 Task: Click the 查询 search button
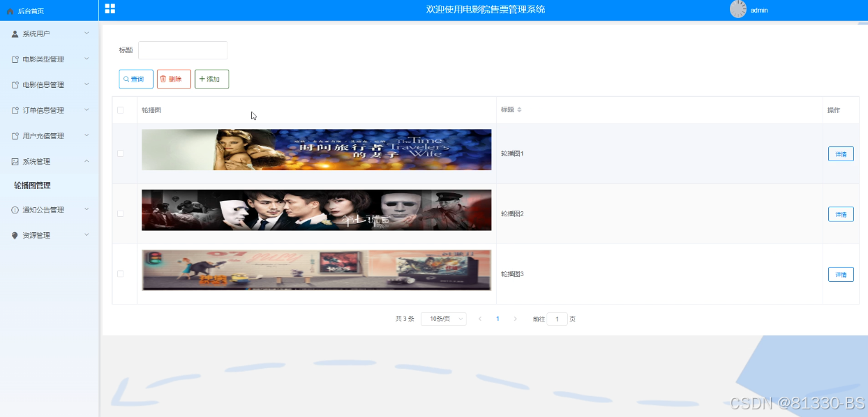tap(136, 79)
